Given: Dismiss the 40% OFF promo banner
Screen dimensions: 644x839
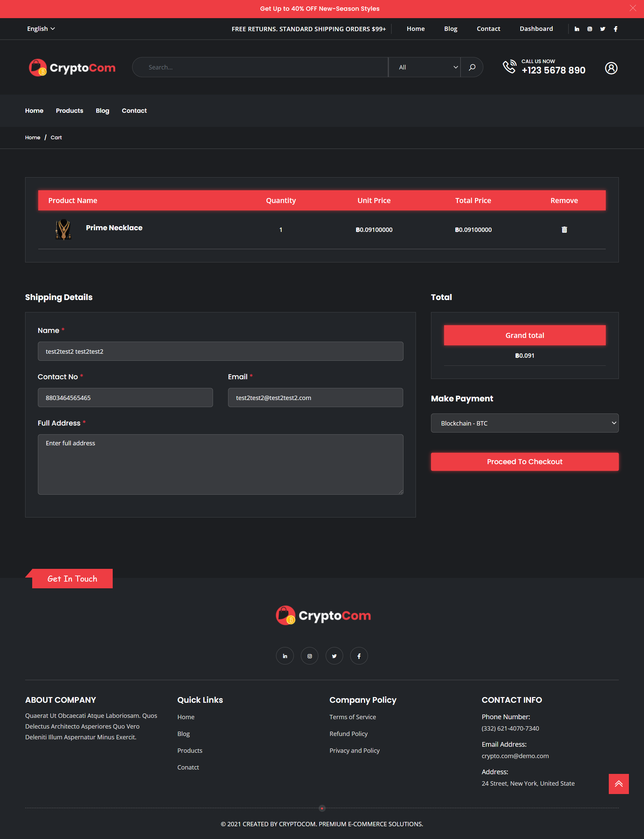Looking at the screenshot, I should pyautogui.click(x=633, y=8).
